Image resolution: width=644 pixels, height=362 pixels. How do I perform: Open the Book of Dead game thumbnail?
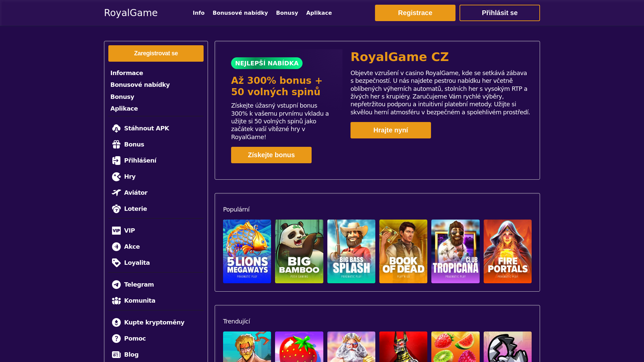point(403,251)
